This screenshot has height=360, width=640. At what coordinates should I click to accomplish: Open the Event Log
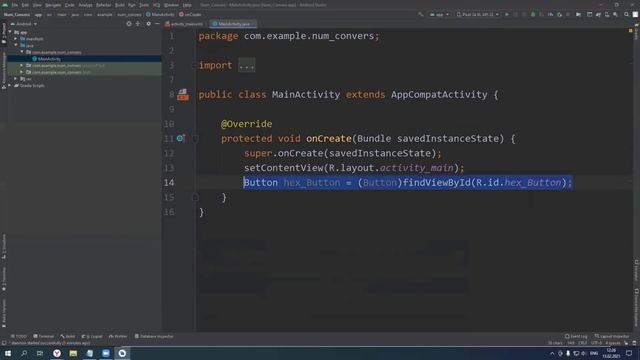576,336
